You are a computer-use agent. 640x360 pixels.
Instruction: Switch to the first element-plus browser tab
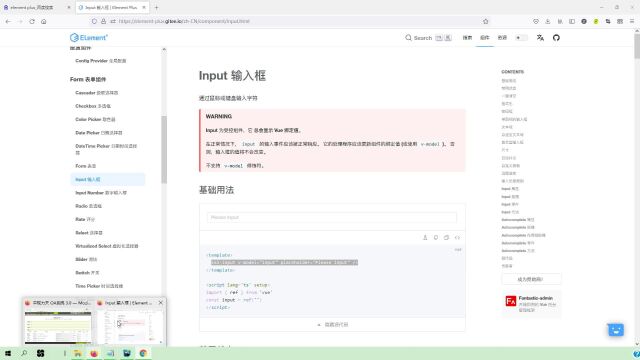(36, 7)
